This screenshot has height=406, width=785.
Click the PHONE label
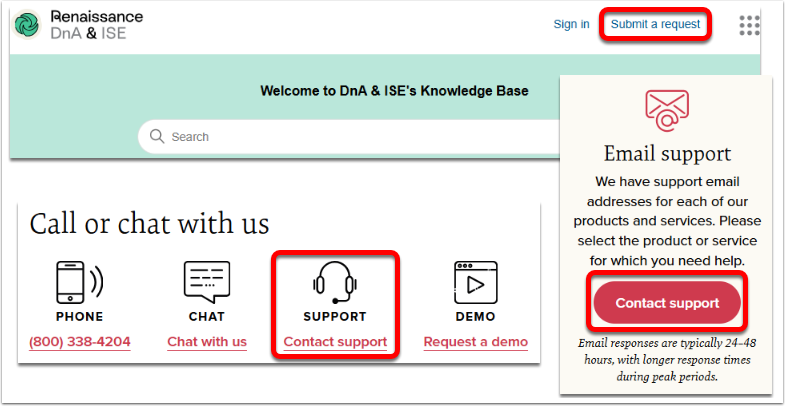(x=80, y=316)
